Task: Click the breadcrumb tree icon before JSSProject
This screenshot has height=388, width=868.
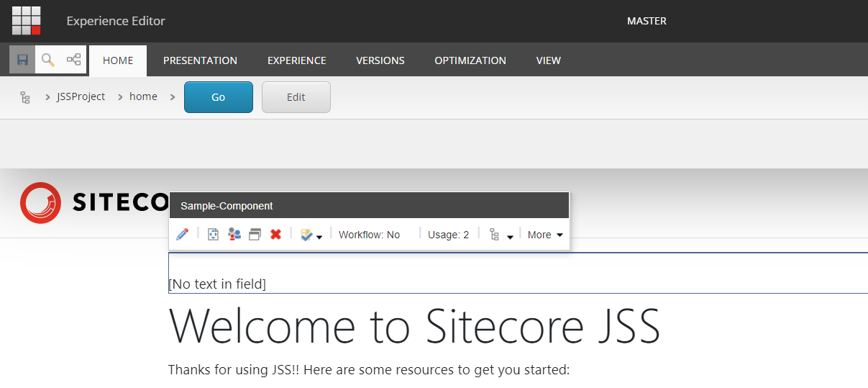Action: tap(25, 97)
